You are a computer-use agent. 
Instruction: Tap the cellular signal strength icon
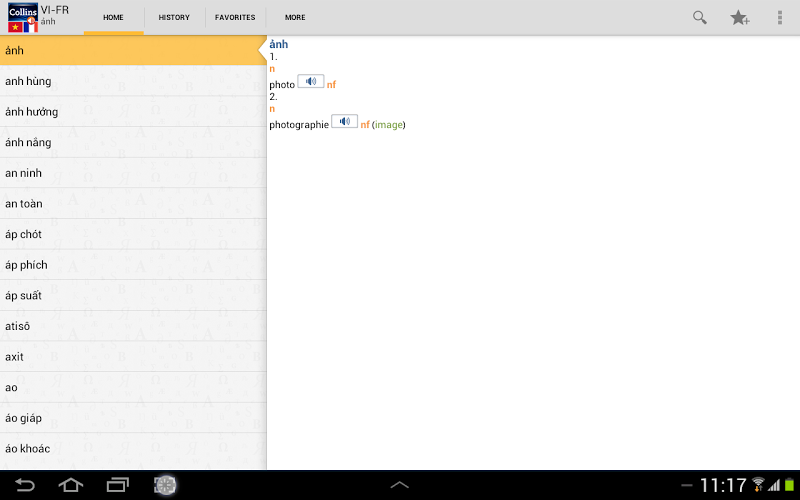pyautogui.click(x=774, y=485)
